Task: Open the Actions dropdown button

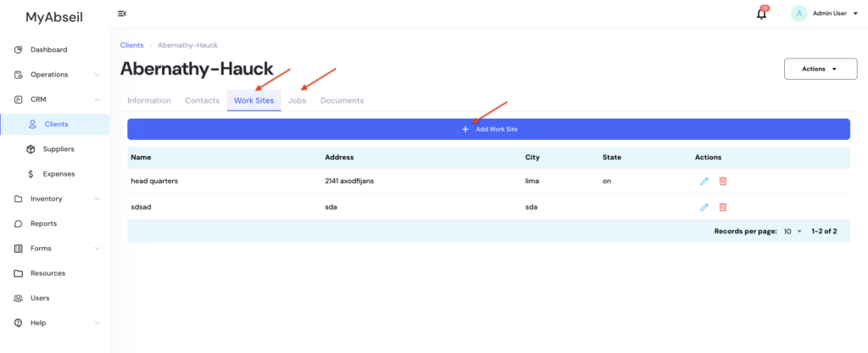Action: 820,69
